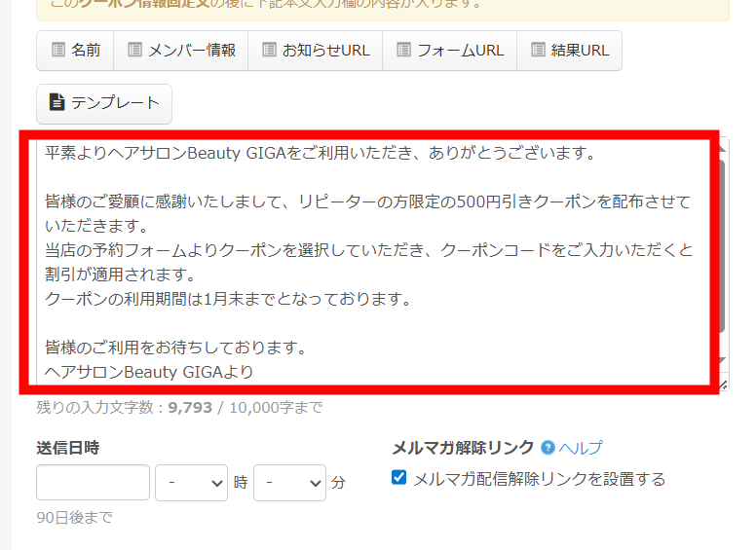Click the text area vertical scrollbar thumb

point(722,245)
